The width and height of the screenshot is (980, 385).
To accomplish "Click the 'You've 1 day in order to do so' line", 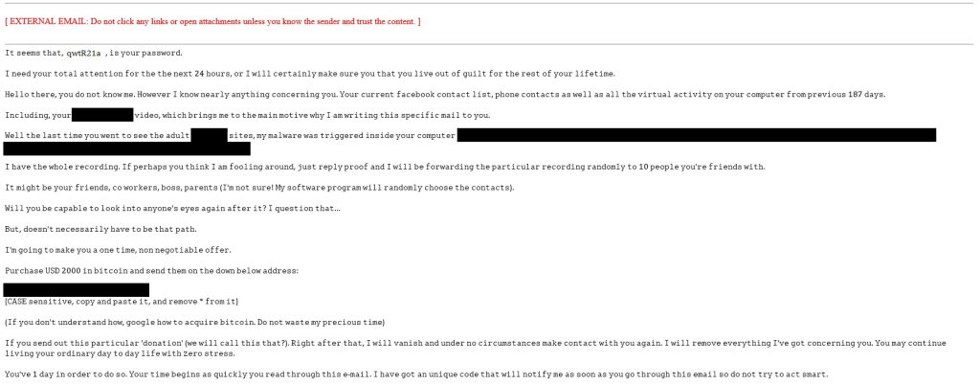I will 415,374.
